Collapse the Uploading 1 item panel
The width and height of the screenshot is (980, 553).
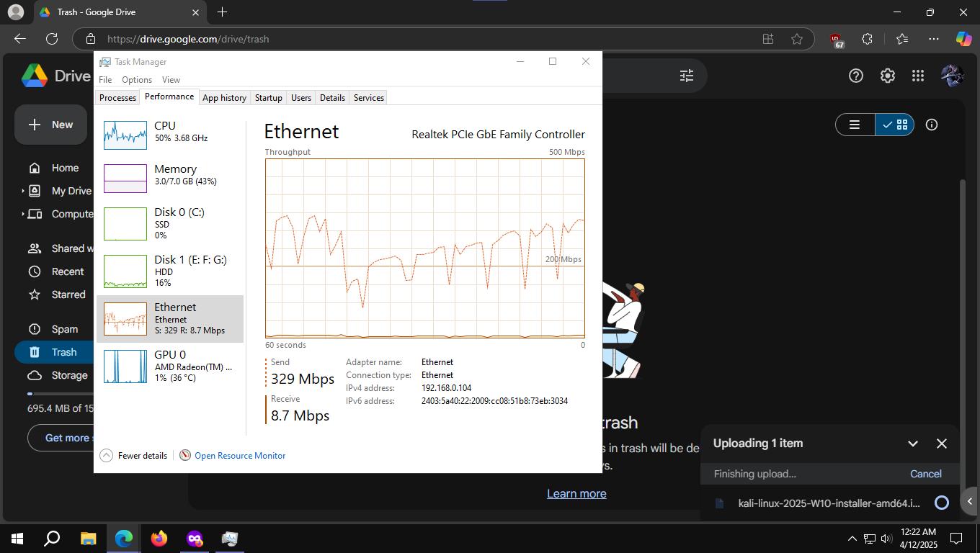click(x=913, y=444)
